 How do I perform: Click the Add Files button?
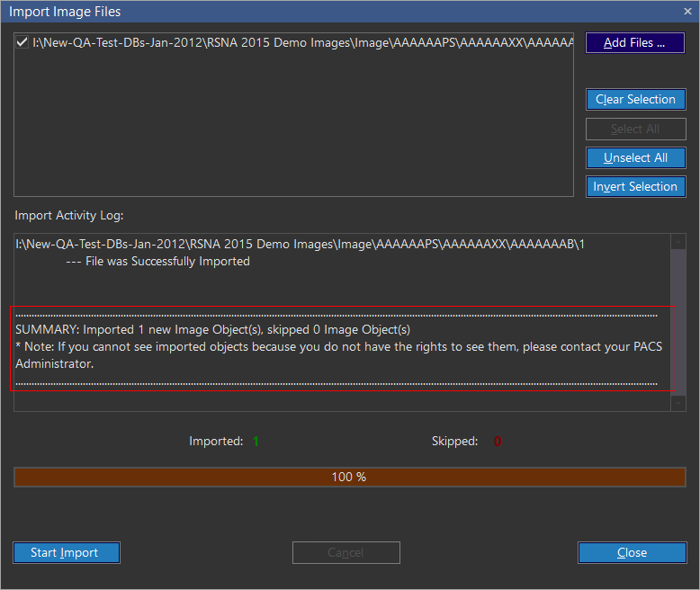634,43
